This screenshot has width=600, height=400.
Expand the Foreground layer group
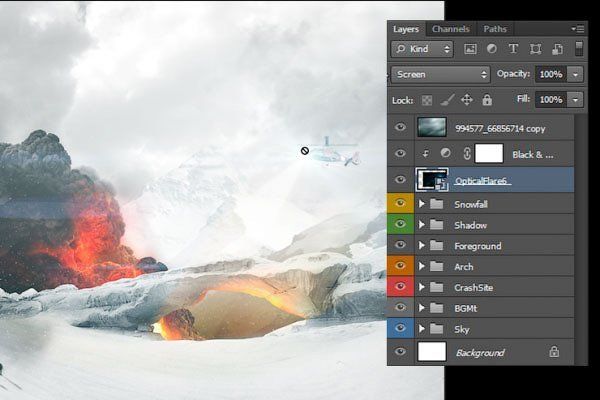pos(422,245)
